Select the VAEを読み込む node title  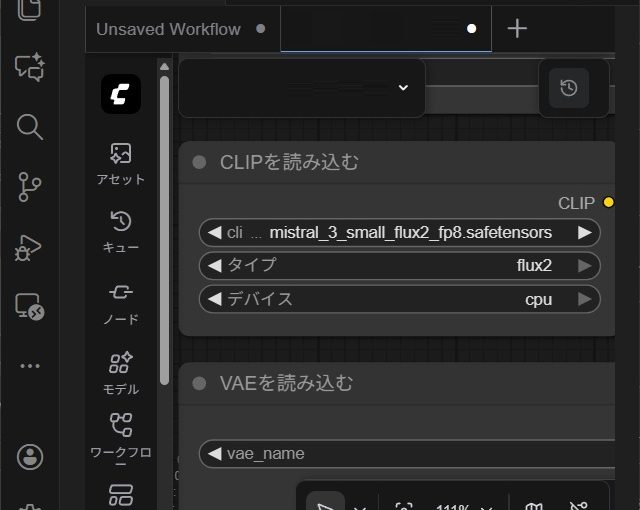tap(286, 383)
